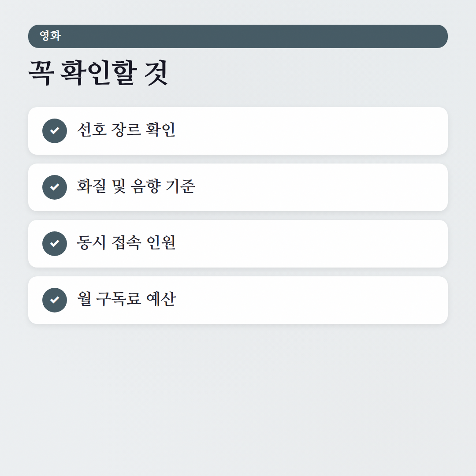Expand the 동시 접속 인원 card

238,243
